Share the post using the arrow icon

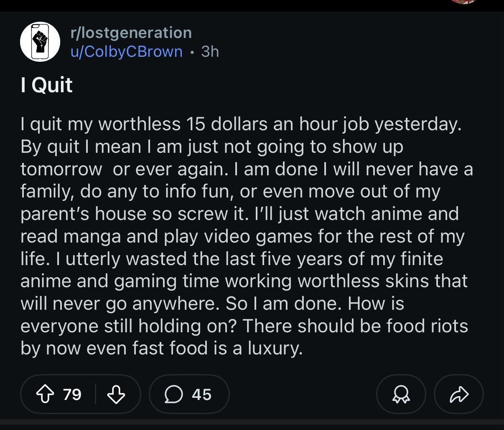click(458, 394)
